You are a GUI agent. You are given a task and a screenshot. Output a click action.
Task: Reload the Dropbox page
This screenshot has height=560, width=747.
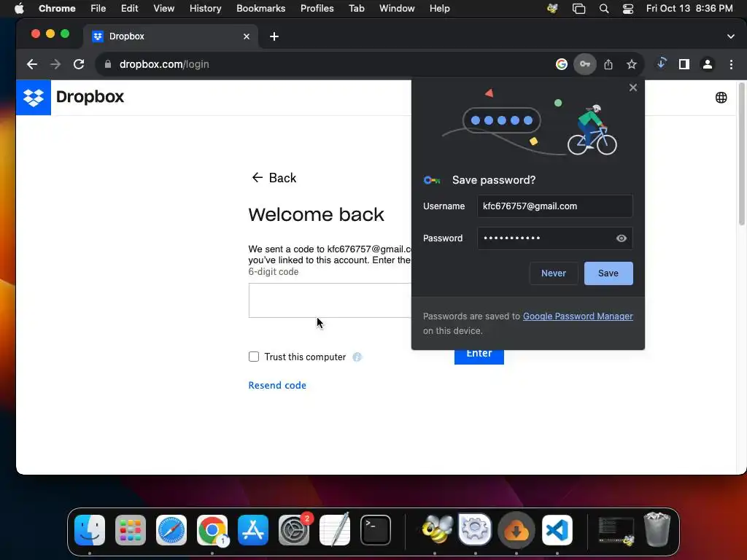79,64
